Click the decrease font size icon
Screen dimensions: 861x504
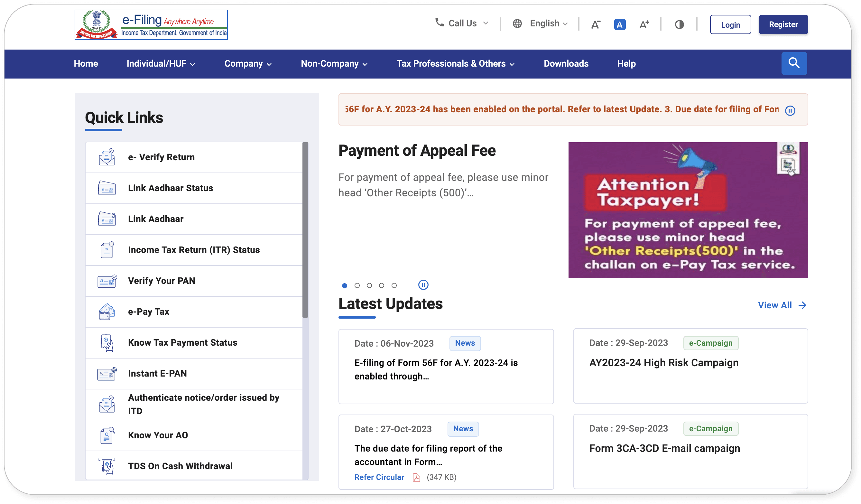pyautogui.click(x=596, y=24)
